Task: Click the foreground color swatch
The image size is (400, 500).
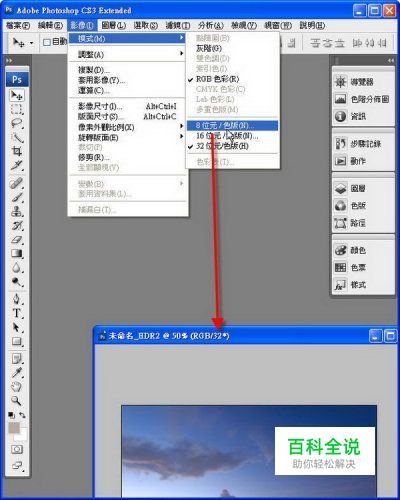Action: click(14, 428)
